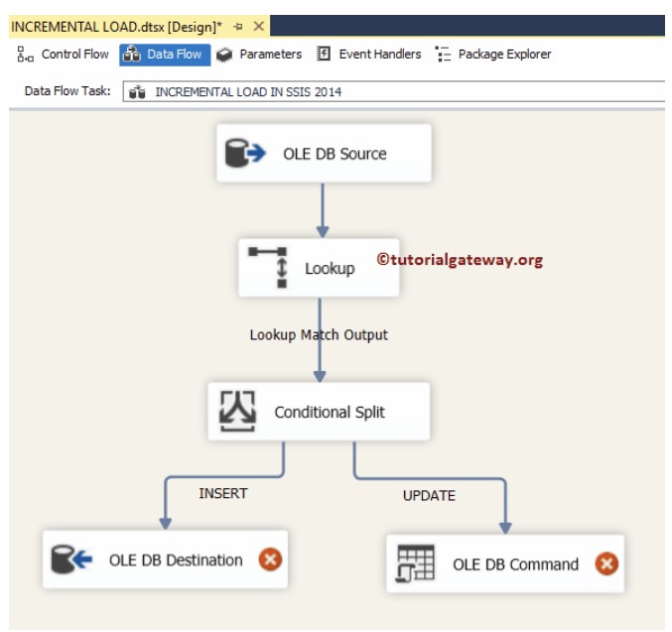Click the Event Handlers tab icon
Screen dimensions: 672x632
324,54
